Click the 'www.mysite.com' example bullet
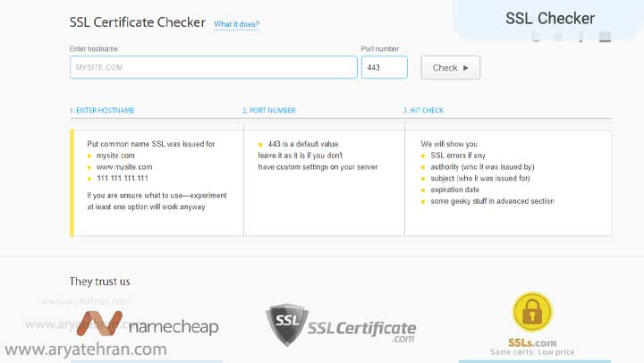 [124, 167]
